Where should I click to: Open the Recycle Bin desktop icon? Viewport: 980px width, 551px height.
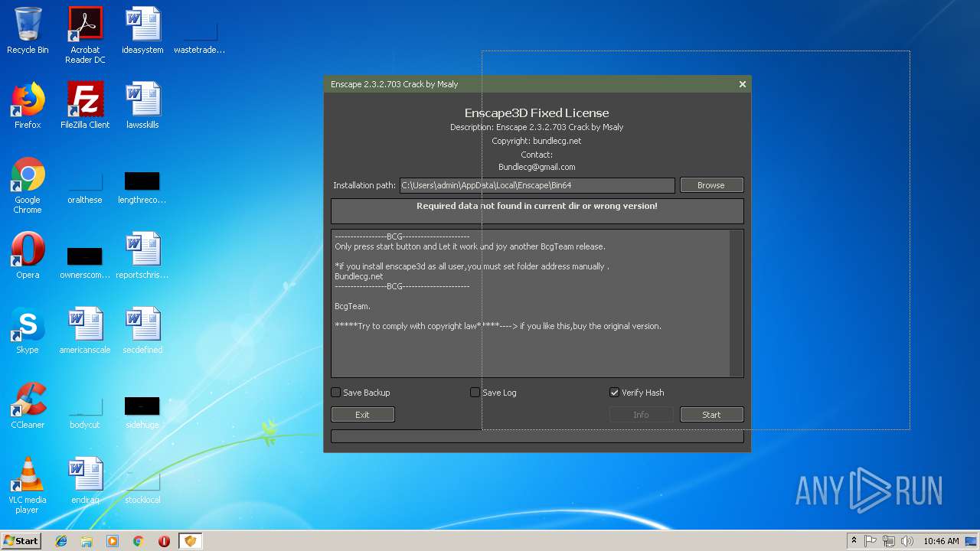tap(28, 31)
